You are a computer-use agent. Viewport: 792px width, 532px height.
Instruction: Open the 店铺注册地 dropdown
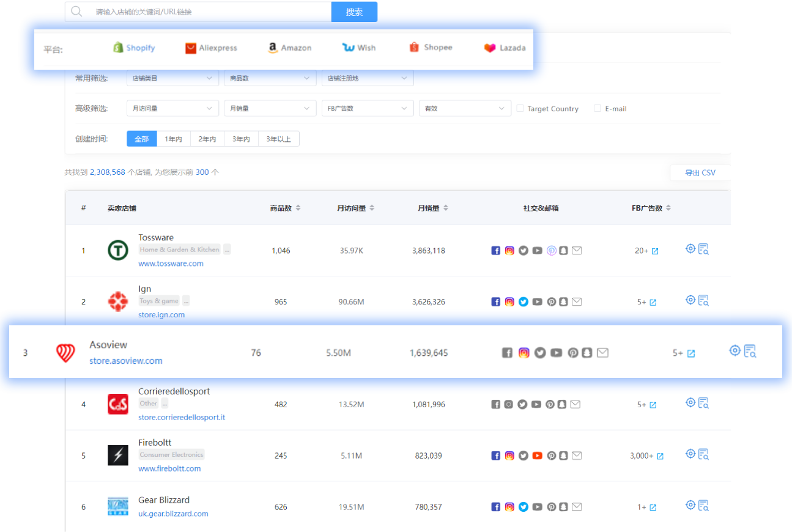click(368, 78)
